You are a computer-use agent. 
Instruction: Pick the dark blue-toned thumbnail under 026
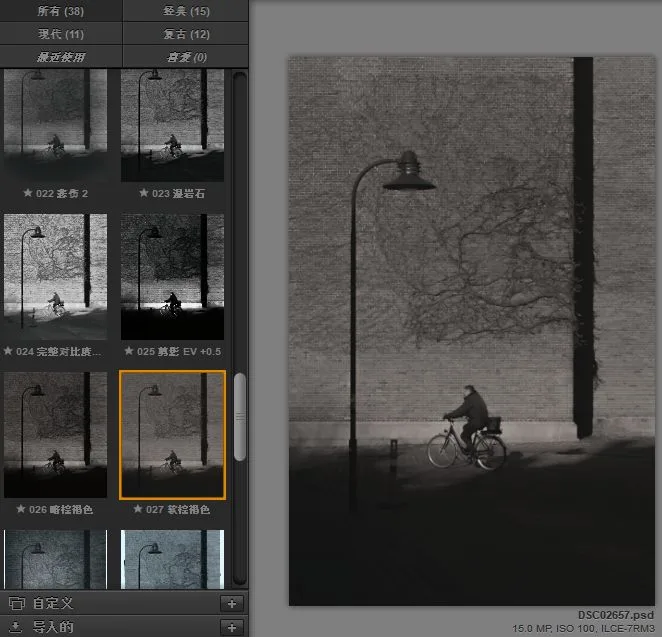click(x=55, y=559)
